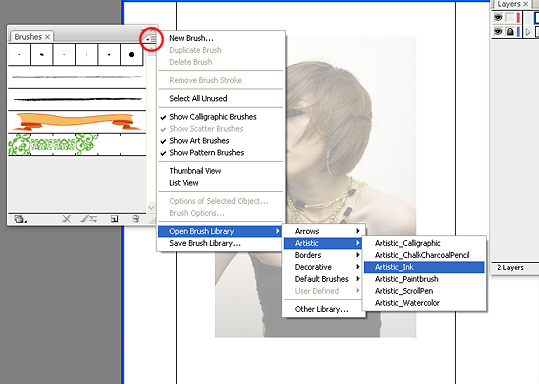539x384 pixels.
Task: Open the Artistic_Watercolor library
Action: click(424, 303)
